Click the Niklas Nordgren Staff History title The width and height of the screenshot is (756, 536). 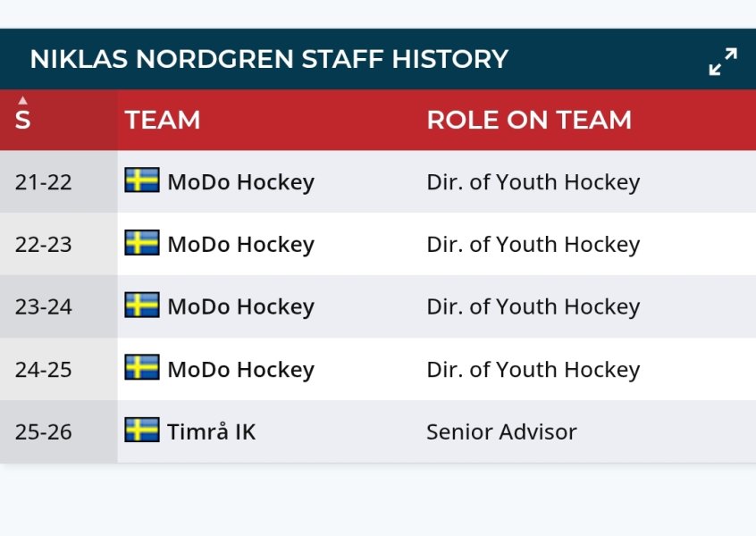(269, 59)
